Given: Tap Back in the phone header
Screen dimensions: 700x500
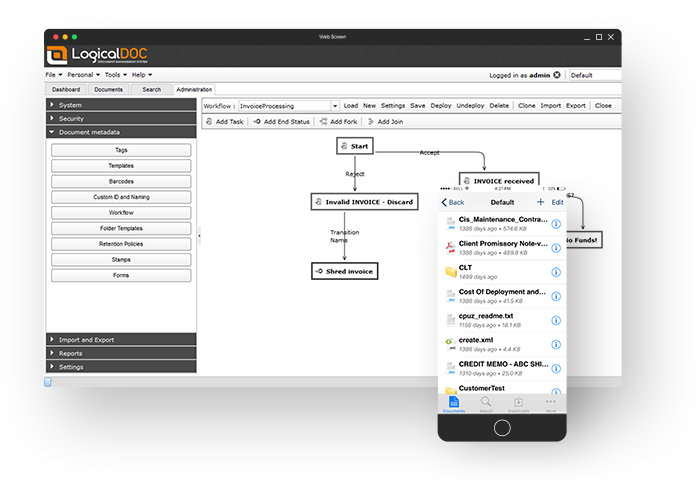Looking at the screenshot, I should pyautogui.click(x=453, y=202).
